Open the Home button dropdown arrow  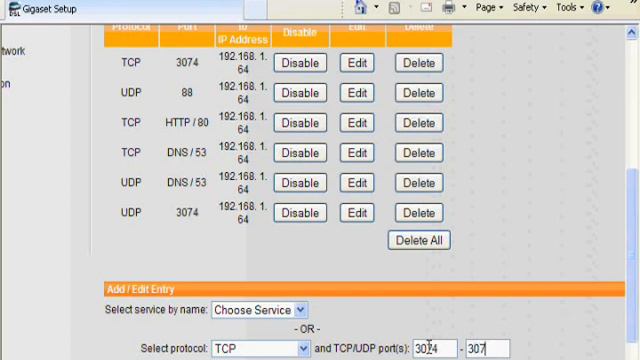(376, 7)
